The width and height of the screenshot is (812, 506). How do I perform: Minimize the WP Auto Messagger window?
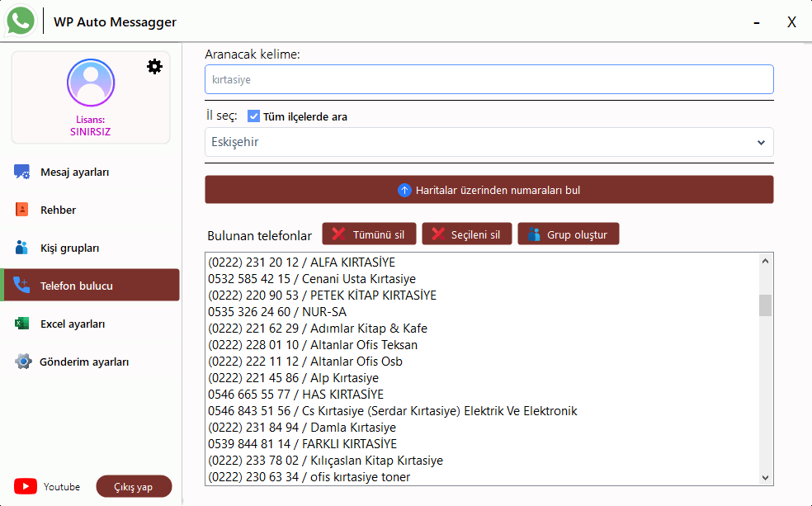click(x=757, y=22)
